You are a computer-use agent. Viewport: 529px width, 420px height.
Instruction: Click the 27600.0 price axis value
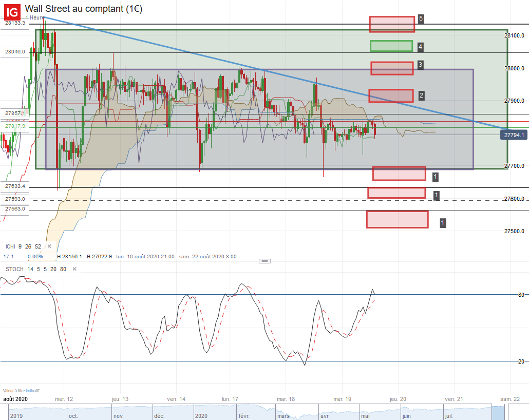514,199
